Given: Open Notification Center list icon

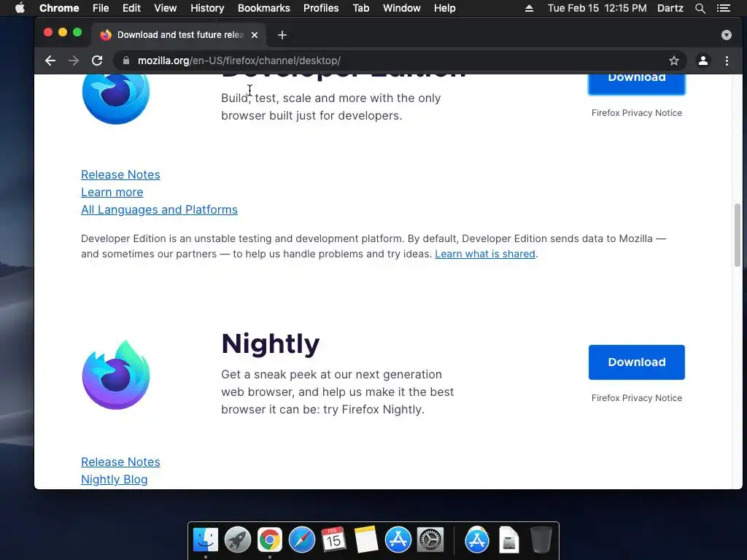Looking at the screenshot, I should pos(724,8).
